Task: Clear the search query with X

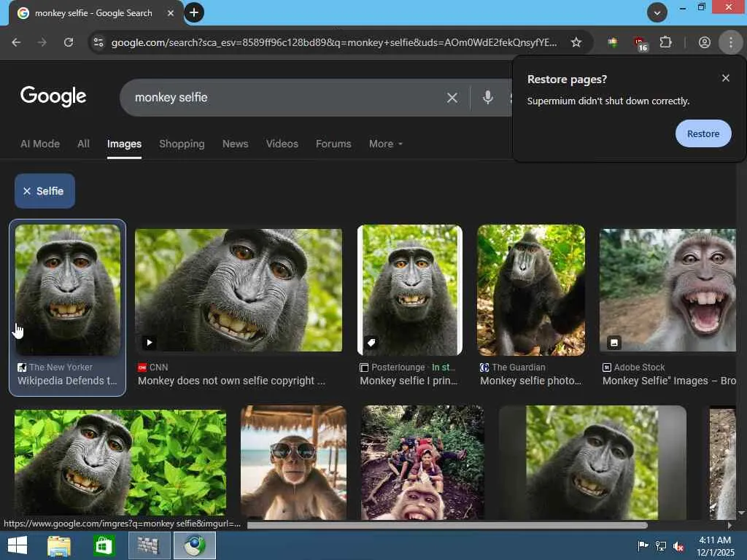Action: click(x=452, y=98)
